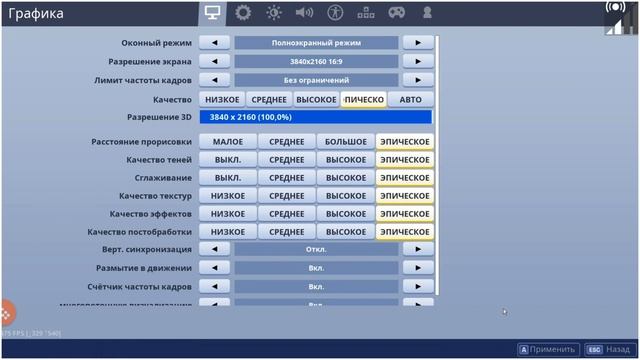Set post-processing quality to СРЕДНЕЕ
This screenshot has height=360, width=640.
pos(287,231)
